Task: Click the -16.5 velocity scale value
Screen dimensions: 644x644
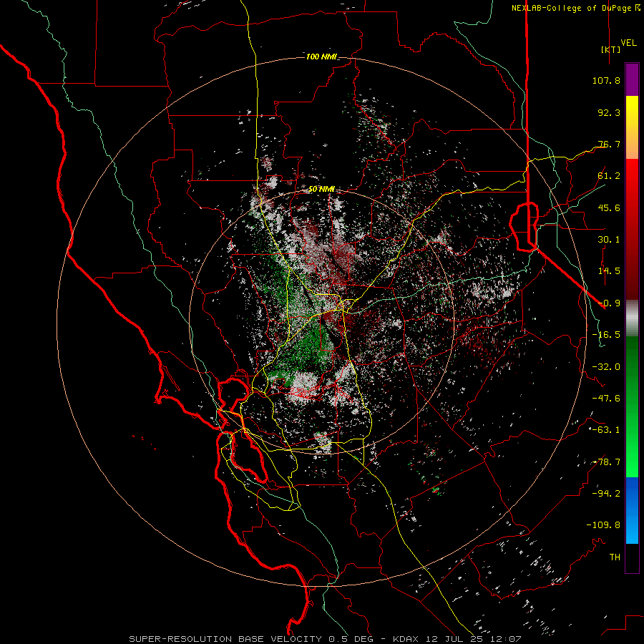Action: click(606, 335)
